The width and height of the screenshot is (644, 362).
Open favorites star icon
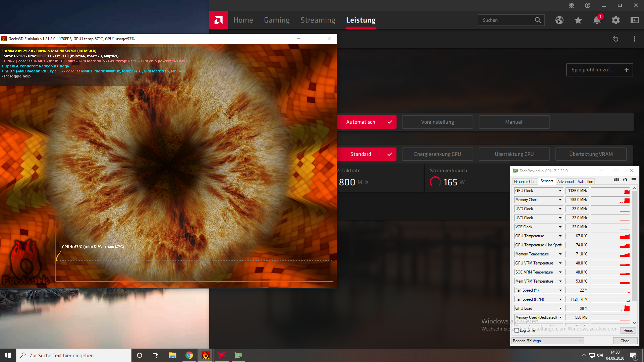(578, 20)
